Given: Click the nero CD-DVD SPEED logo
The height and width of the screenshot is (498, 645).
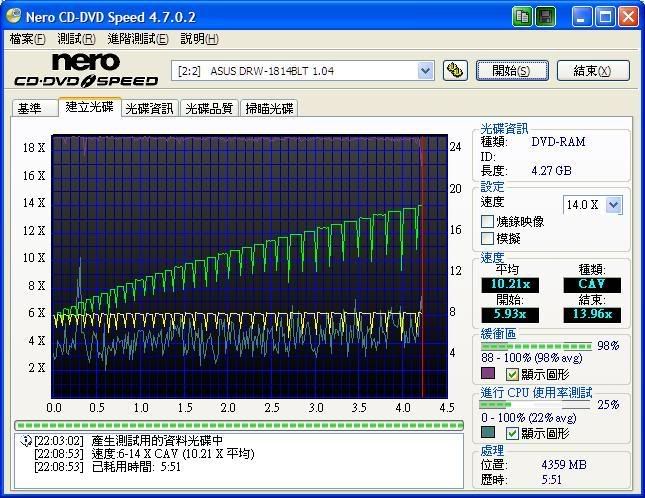Looking at the screenshot, I should [86, 71].
